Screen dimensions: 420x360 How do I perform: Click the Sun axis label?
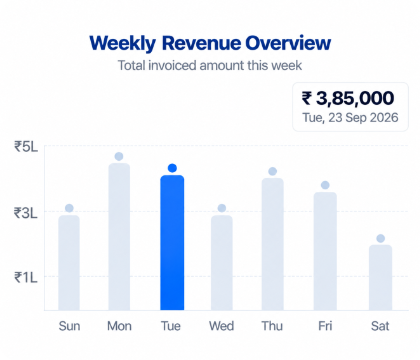coord(69,326)
